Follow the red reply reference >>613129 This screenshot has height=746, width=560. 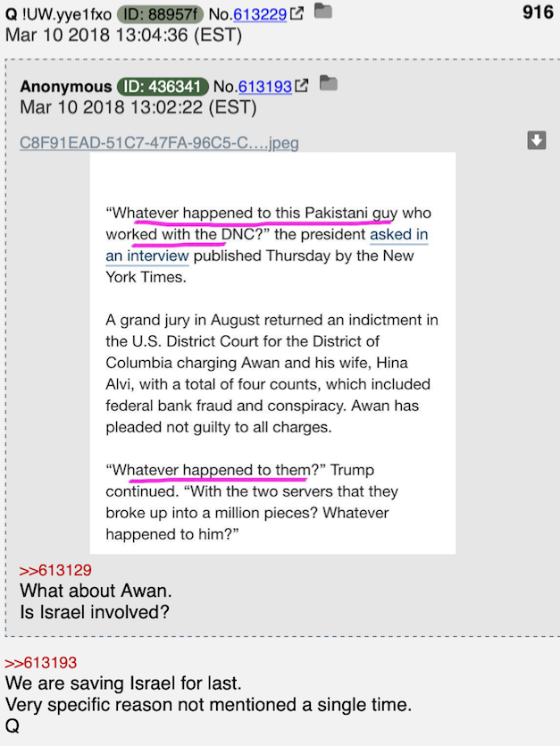[55, 570]
